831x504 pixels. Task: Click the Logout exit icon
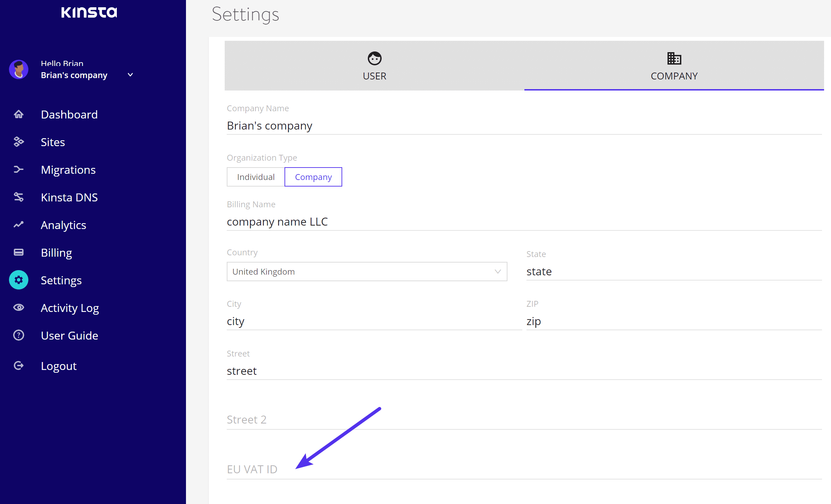(19, 366)
